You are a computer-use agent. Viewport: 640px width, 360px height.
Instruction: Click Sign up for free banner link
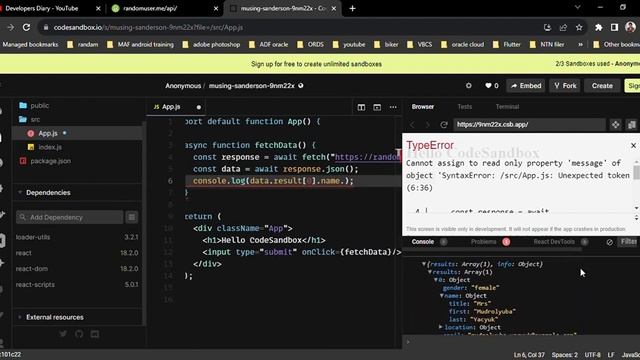(316, 64)
